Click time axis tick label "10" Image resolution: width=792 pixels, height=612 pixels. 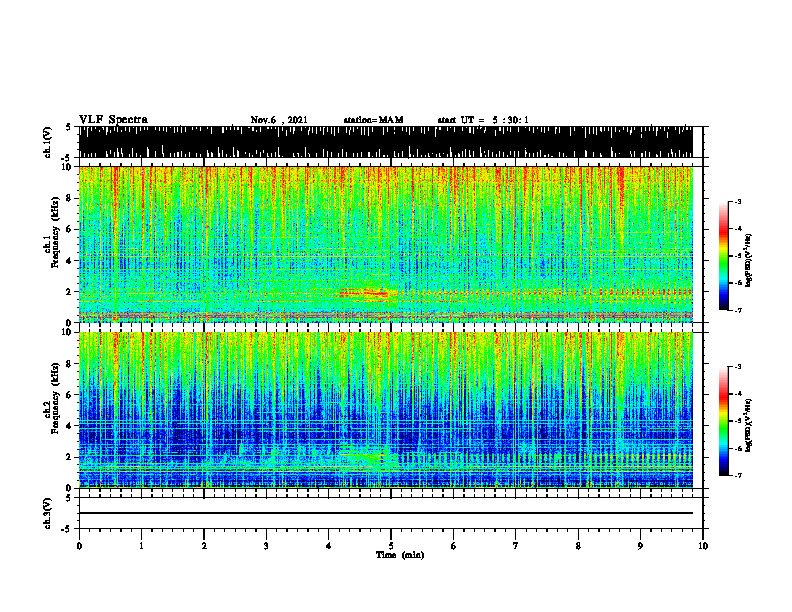click(703, 546)
